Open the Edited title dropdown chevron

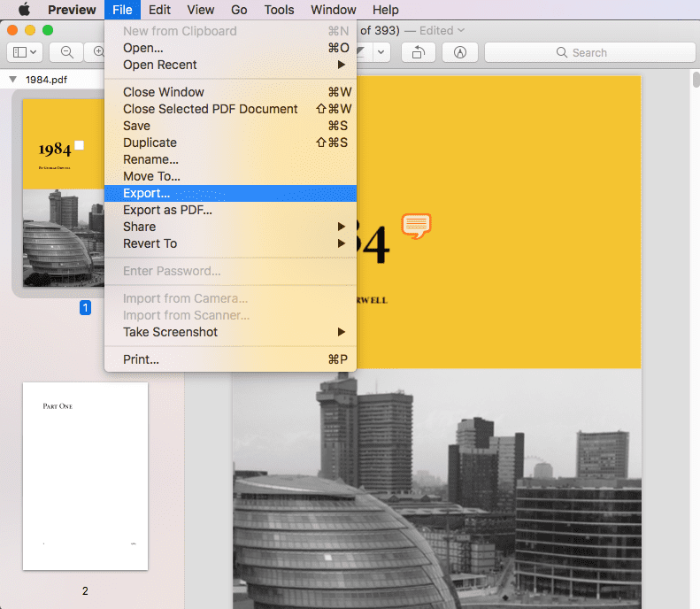coord(461,30)
